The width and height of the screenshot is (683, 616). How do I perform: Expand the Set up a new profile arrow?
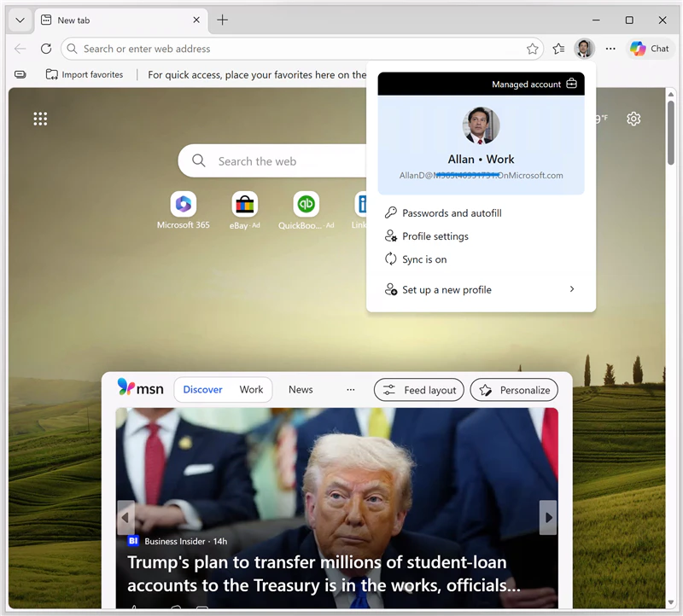[572, 289]
